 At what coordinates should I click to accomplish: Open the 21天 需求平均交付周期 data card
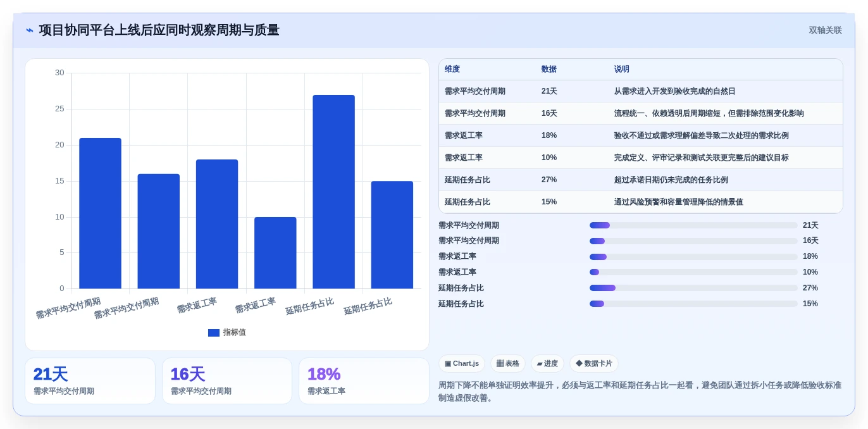pos(90,381)
